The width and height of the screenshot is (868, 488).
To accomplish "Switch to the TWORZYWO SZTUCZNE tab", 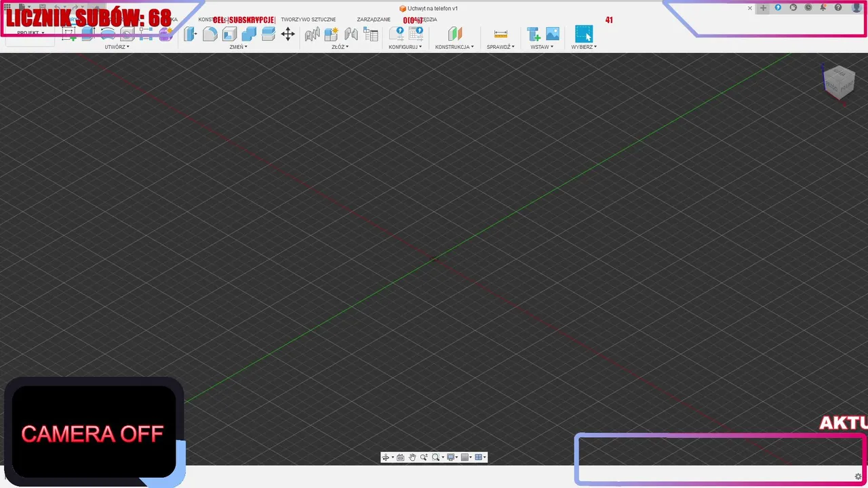I will tap(309, 20).
